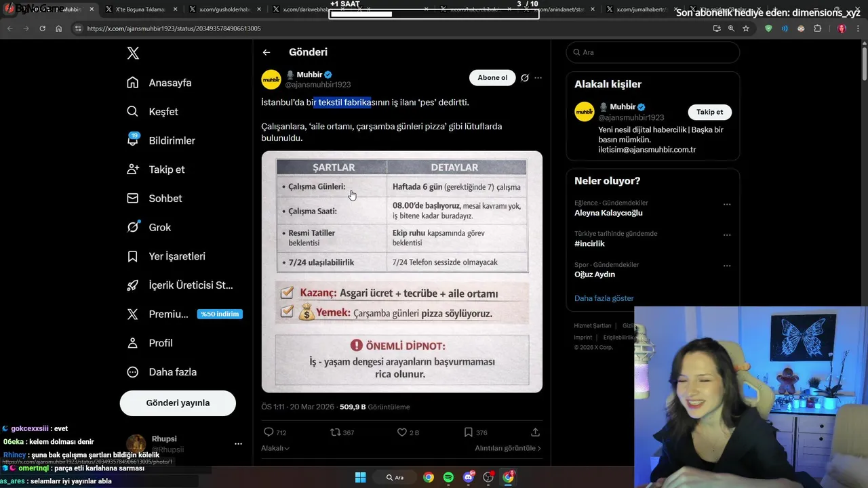Click site info icon in address bar
Image resolution: width=868 pixels, height=488 pixels.
click(79, 28)
